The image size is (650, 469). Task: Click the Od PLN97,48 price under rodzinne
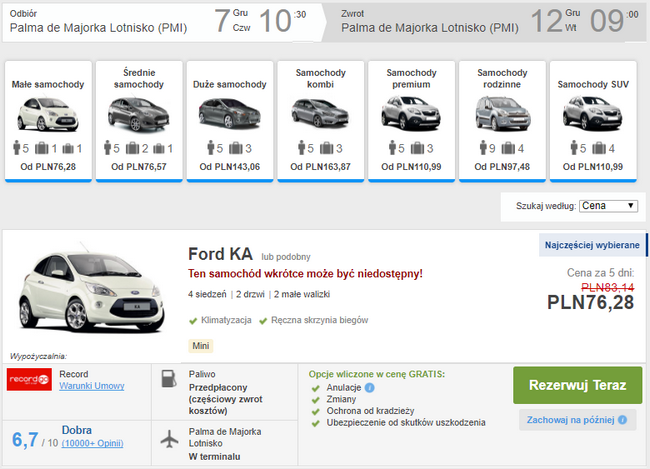(x=502, y=167)
